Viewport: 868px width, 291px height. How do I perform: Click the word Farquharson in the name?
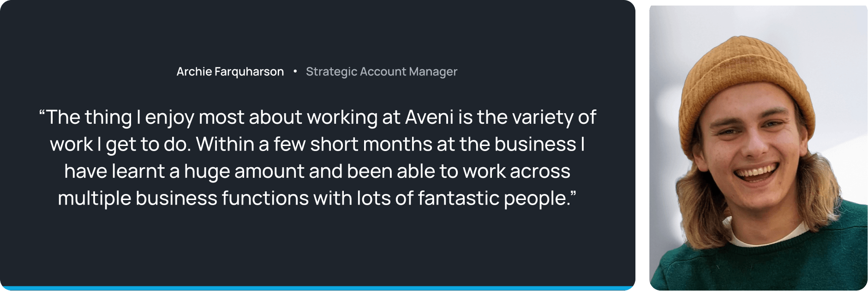coord(249,72)
